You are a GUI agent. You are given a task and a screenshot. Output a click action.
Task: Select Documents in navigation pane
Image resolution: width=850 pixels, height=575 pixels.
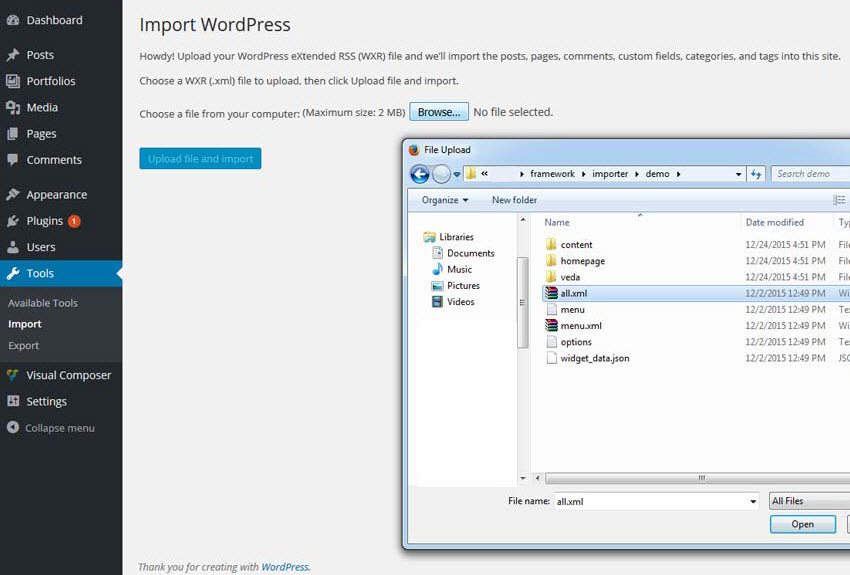click(471, 253)
